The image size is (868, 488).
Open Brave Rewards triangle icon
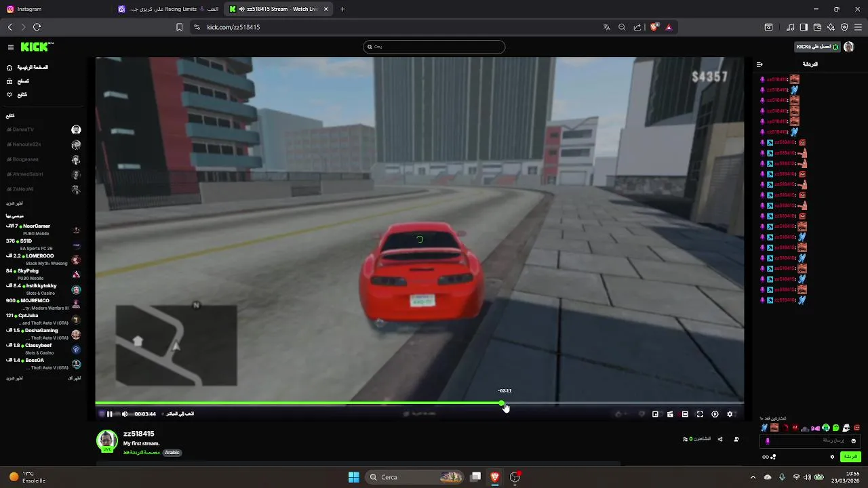(x=669, y=27)
